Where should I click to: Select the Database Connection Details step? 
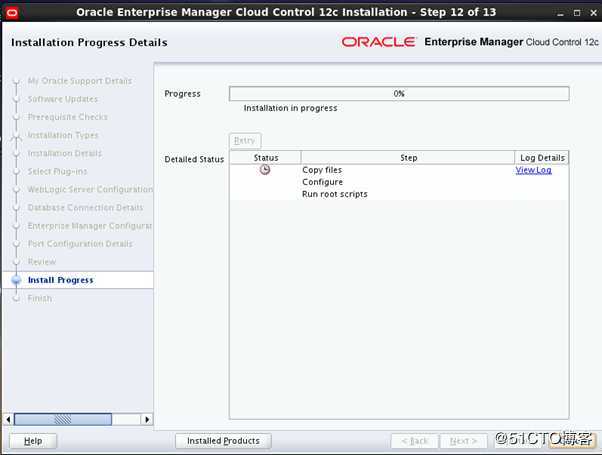[x=85, y=207]
